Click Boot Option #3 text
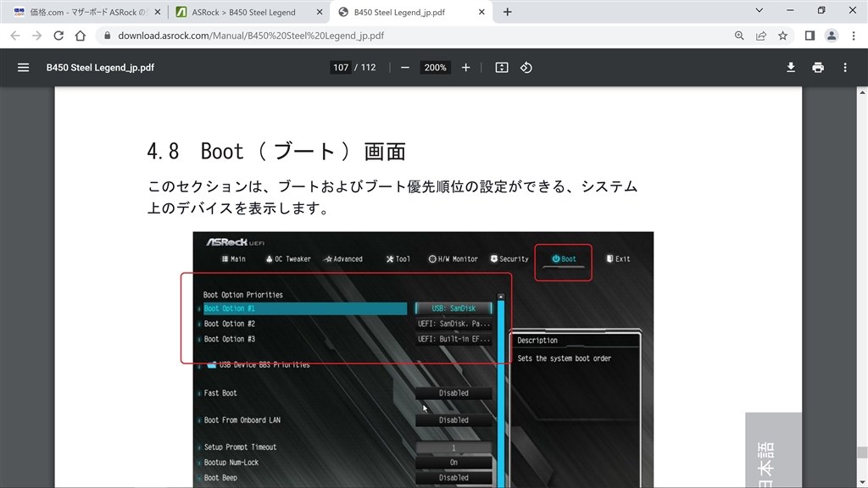Image resolution: width=868 pixels, height=488 pixels. pyautogui.click(x=229, y=339)
